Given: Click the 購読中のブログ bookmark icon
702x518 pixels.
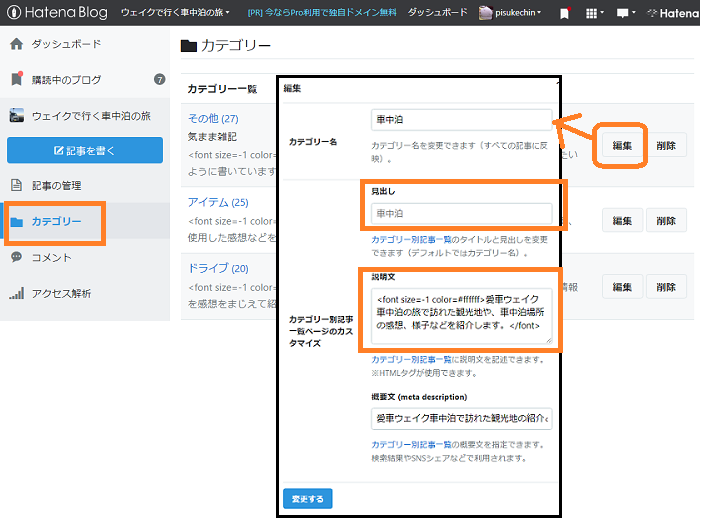Looking at the screenshot, I should pos(17,79).
